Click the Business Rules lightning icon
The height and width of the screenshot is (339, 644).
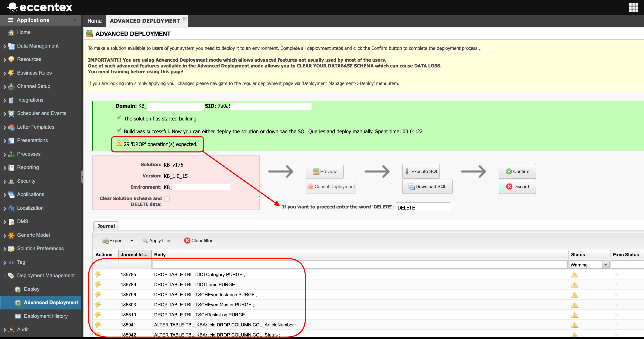(x=11, y=73)
